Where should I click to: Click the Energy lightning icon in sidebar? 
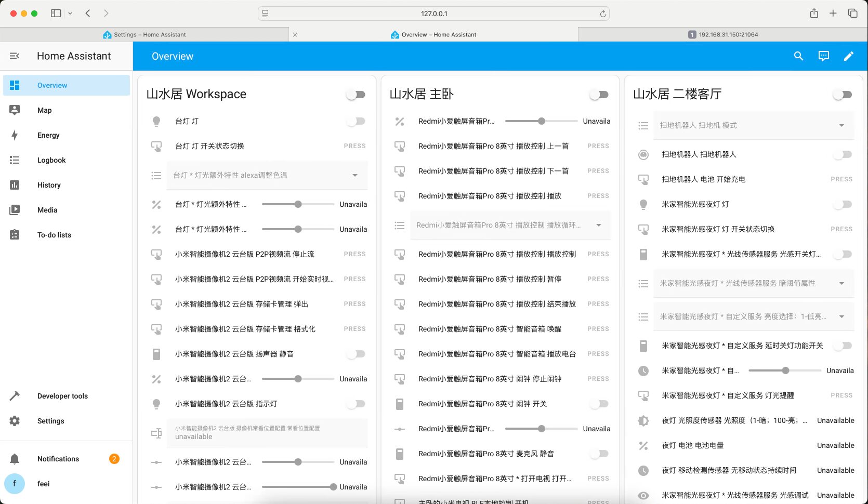click(x=15, y=135)
